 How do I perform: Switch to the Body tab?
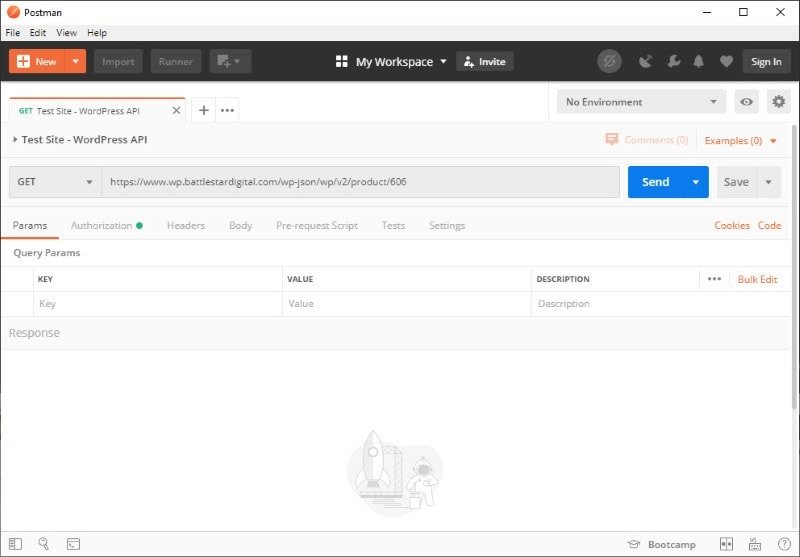(240, 225)
